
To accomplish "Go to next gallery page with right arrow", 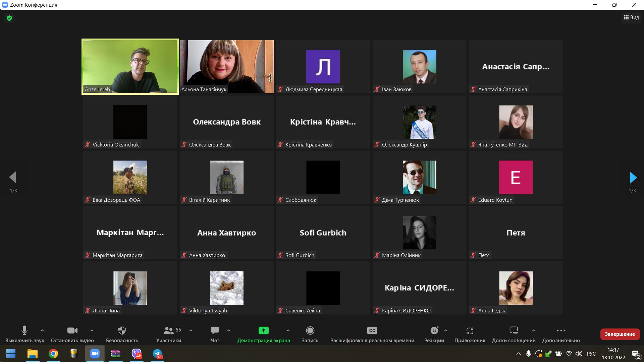I will point(633,178).
